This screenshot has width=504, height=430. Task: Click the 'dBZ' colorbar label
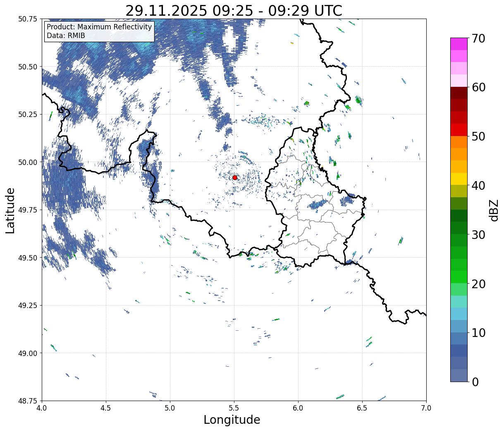click(x=494, y=210)
